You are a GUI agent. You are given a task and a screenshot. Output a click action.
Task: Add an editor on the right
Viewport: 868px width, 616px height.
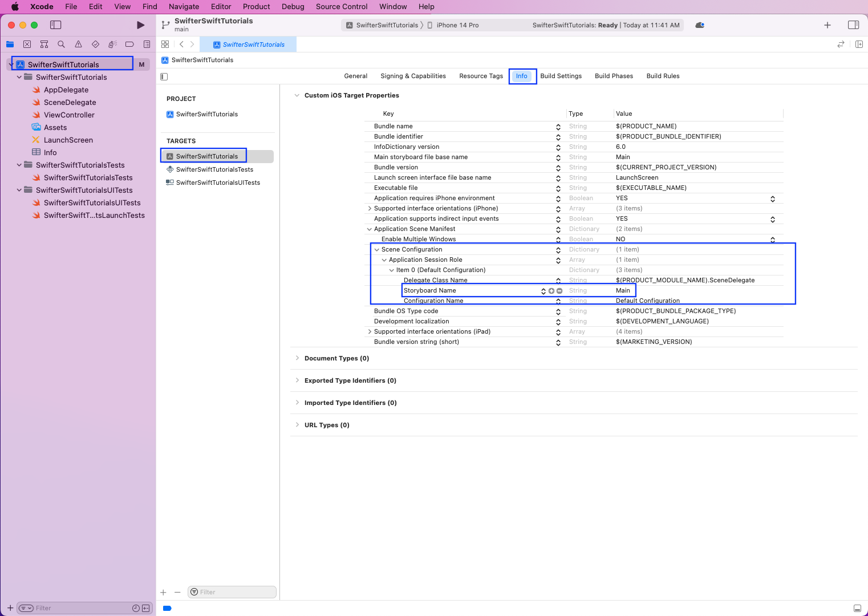(859, 44)
